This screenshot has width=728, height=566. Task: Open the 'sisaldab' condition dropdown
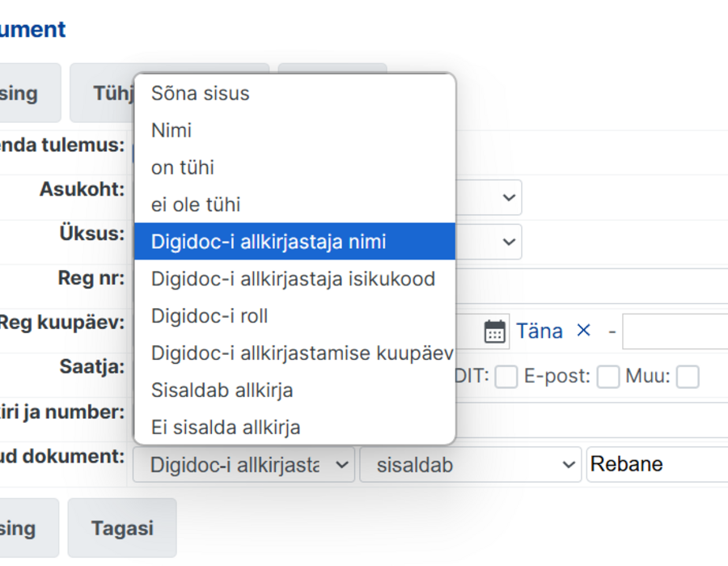point(470,464)
